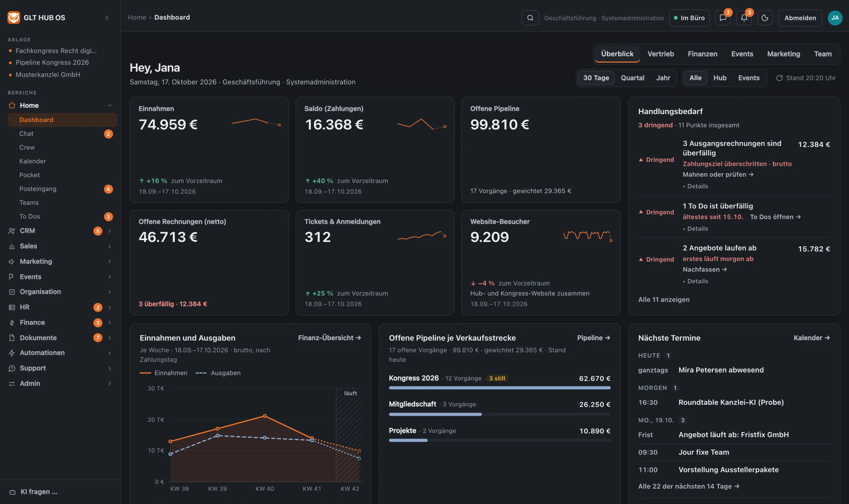Click the KW 40 Einnahmen data point
Screen dimensions: 849x504
[264, 416]
